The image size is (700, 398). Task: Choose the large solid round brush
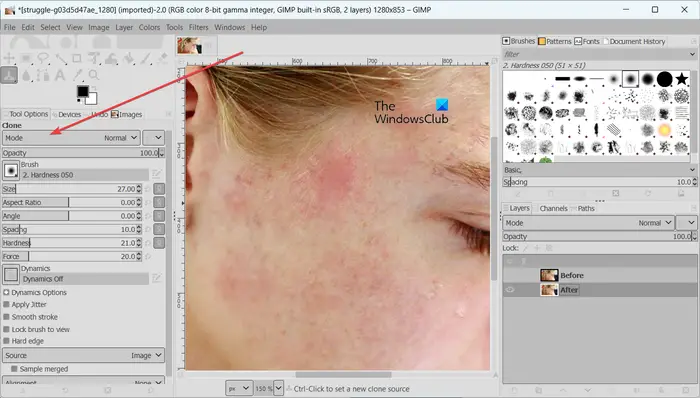664,79
